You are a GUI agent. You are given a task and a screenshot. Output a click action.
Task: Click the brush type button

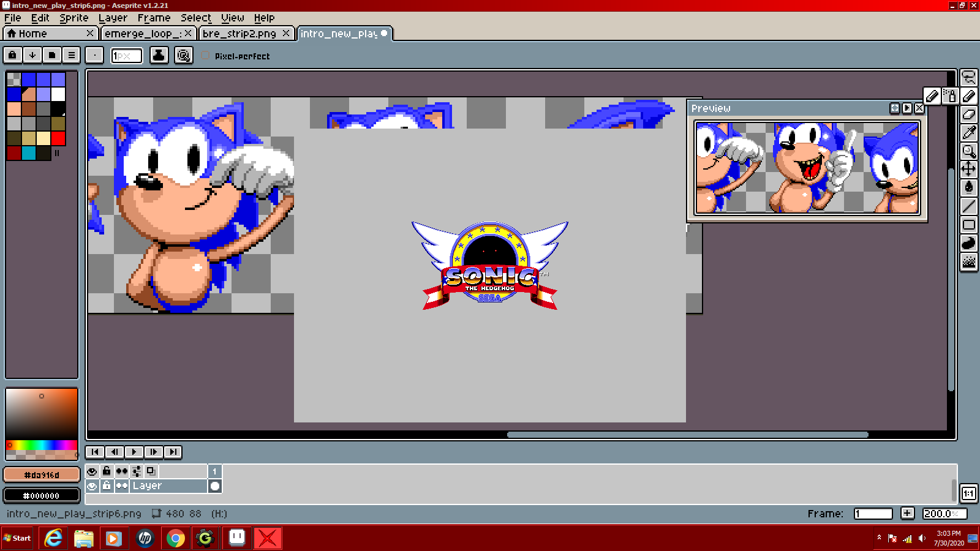click(x=94, y=55)
